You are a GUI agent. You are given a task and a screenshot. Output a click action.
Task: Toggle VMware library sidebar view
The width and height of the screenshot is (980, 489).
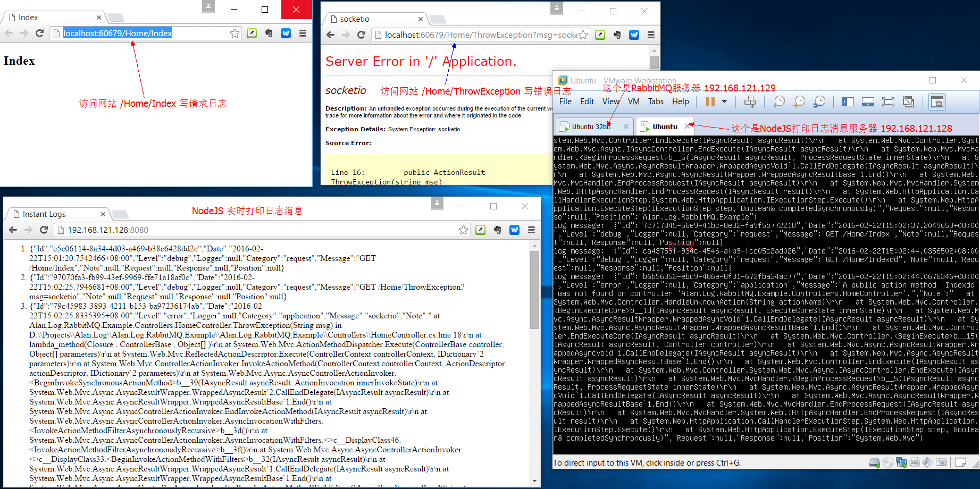click(x=848, y=102)
